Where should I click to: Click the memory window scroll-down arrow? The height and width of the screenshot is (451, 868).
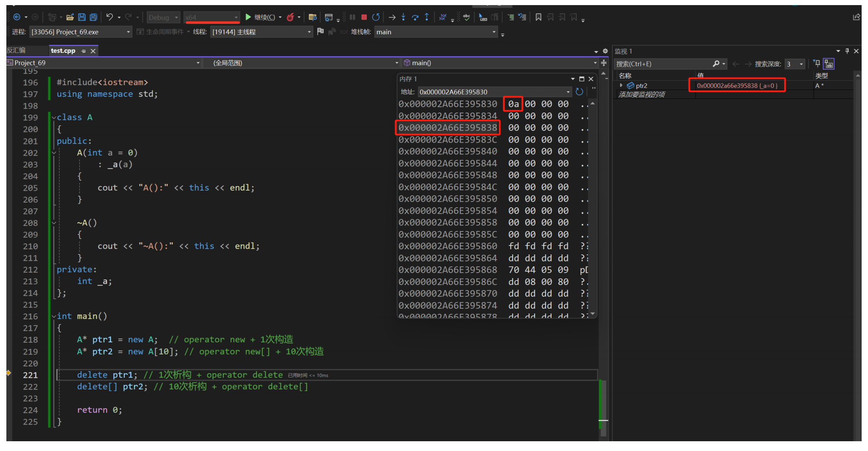[x=592, y=314]
